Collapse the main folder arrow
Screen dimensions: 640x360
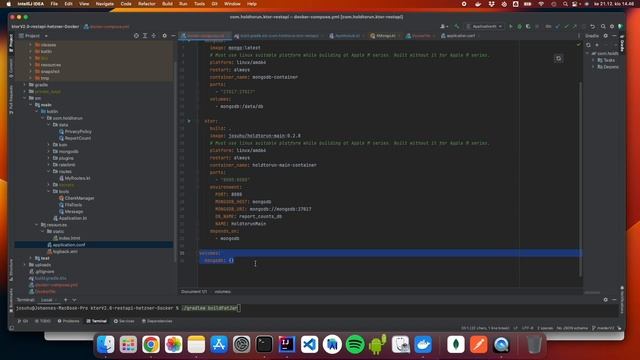click(31, 105)
